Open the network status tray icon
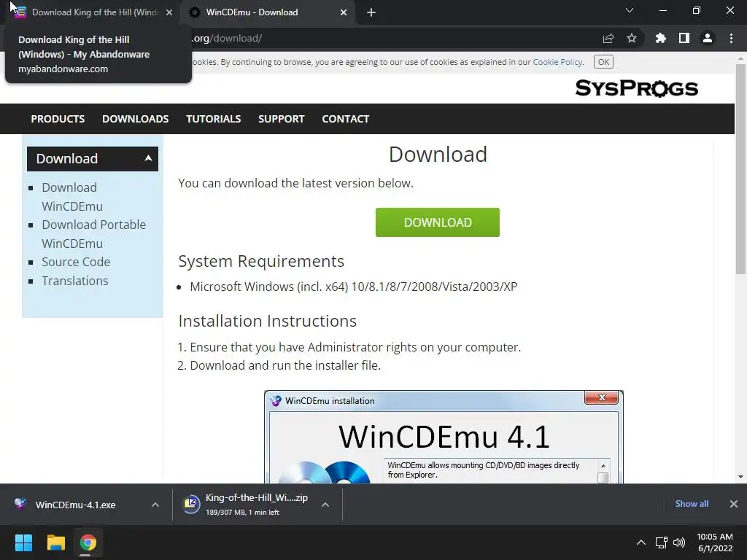The image size is (747, 560). [661, 542]
